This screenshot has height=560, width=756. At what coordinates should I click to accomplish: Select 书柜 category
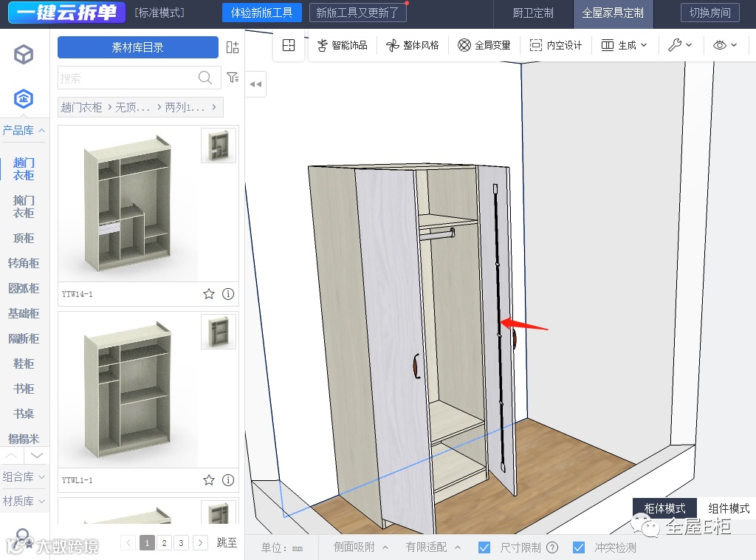pos(24,389)
